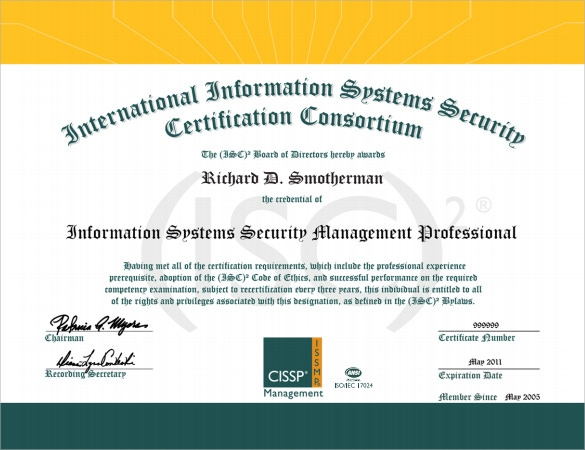The height and width of the screenshot is (450, 585).
Task: Click the orange ISSMP vertical strip
Action: (x=316, y=362)
